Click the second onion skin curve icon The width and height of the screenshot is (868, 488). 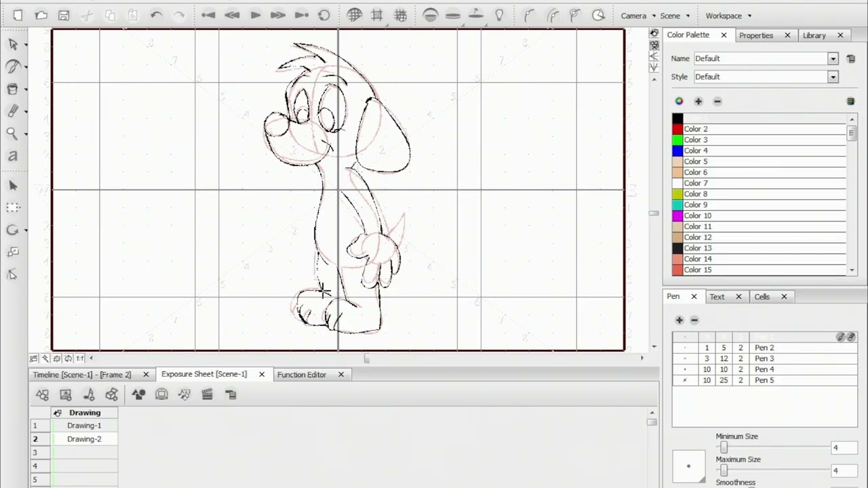tap(553, 15)
